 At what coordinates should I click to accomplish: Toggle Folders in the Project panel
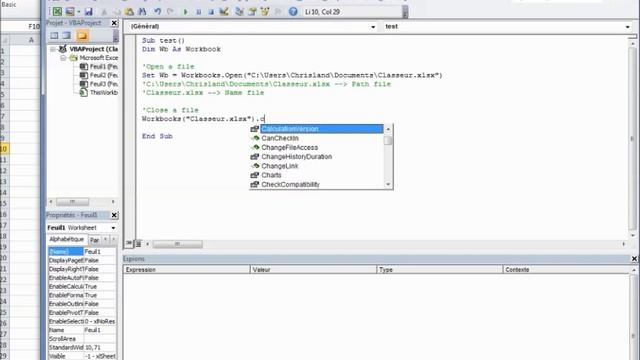tap(82, 36)
